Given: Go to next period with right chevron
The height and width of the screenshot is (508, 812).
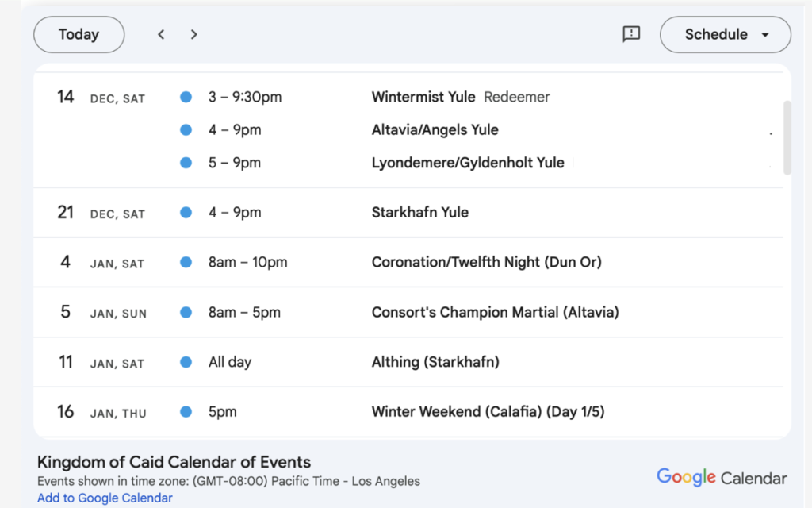Looking at the screenshot, I should [x=193, y=34].
